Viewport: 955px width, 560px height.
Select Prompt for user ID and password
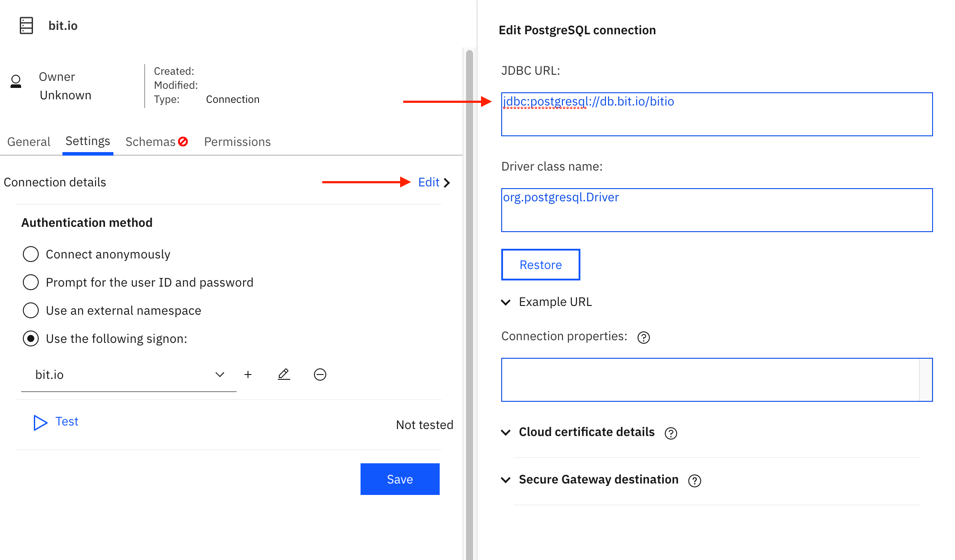pyautogui.click(x=31, y=282)
